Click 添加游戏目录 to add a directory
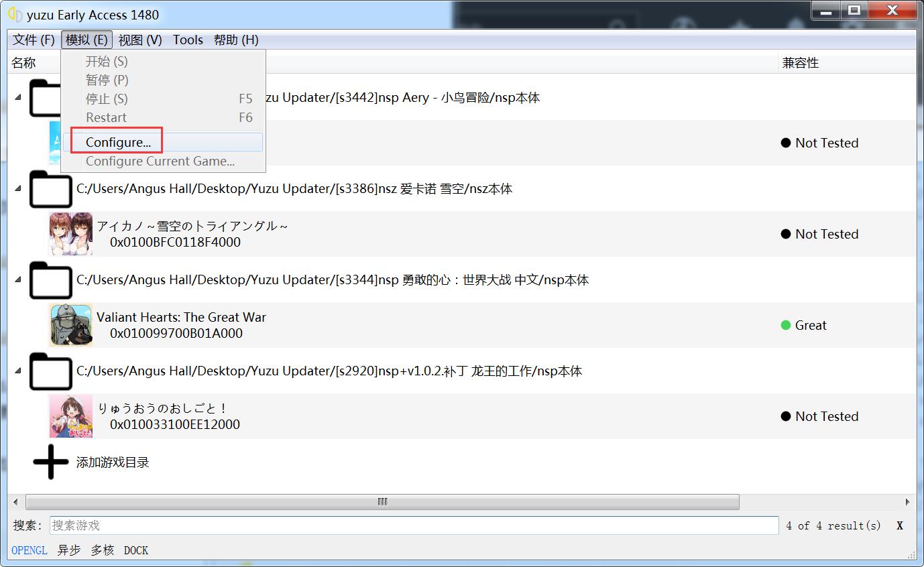The image size is (924, 567). tap(113, 462)
